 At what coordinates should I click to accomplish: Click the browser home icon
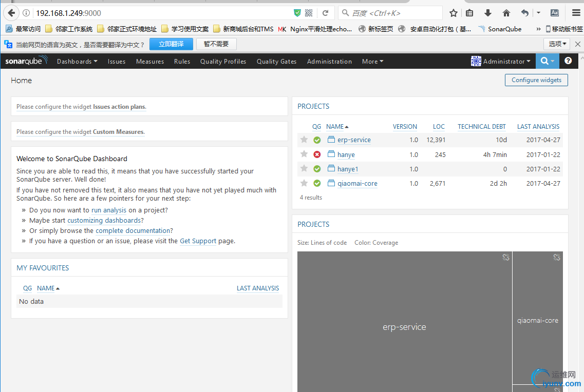point(506,13)
